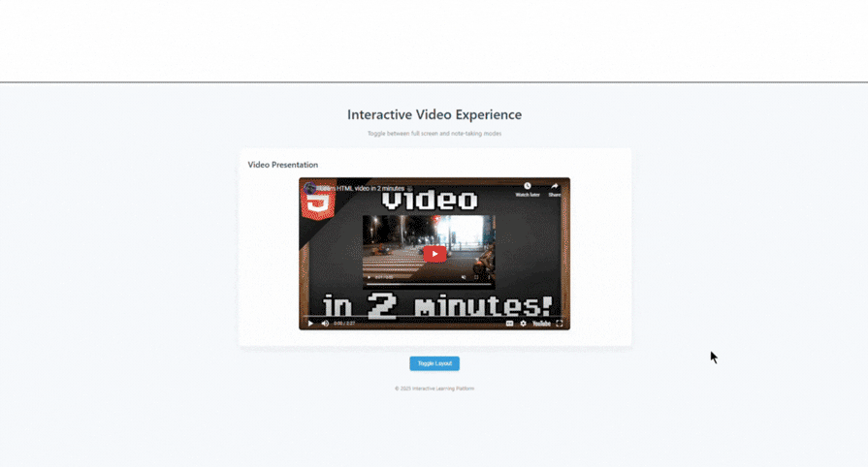Enter full screen with the player's fullscreen icon
Viewport: 868px width, 467px height.
click(559, 324)
